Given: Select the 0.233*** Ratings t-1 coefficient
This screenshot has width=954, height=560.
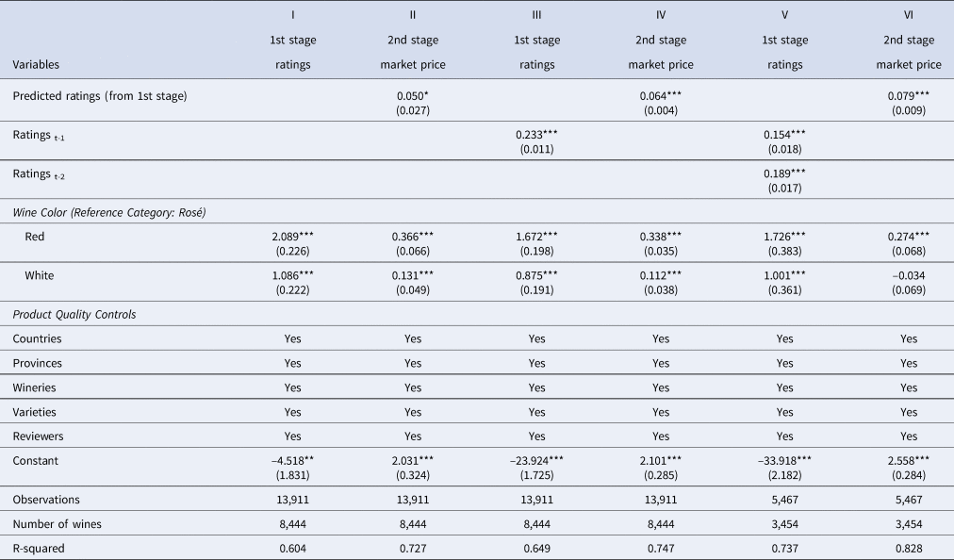Looking at the screenshot, I should (536, 135).
